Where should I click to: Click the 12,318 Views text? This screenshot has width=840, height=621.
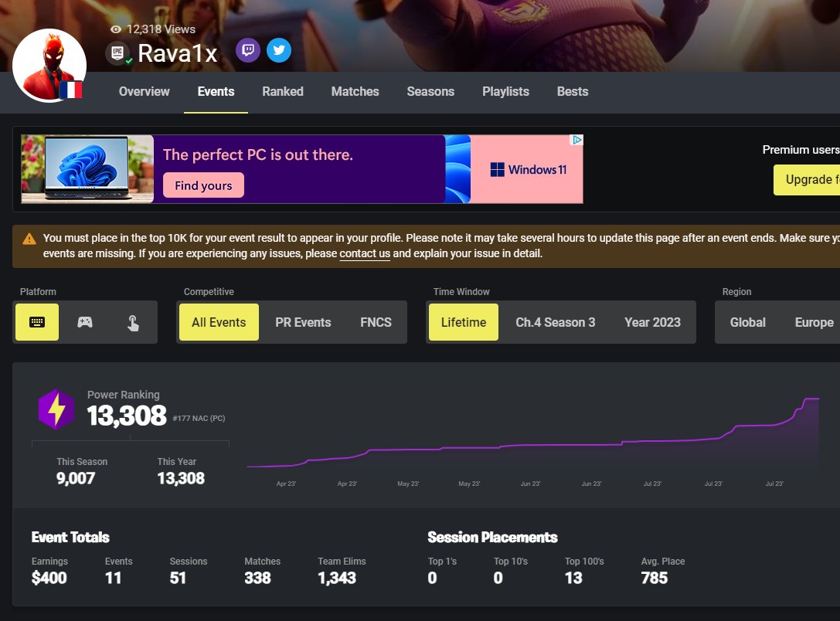click(161, 29)
